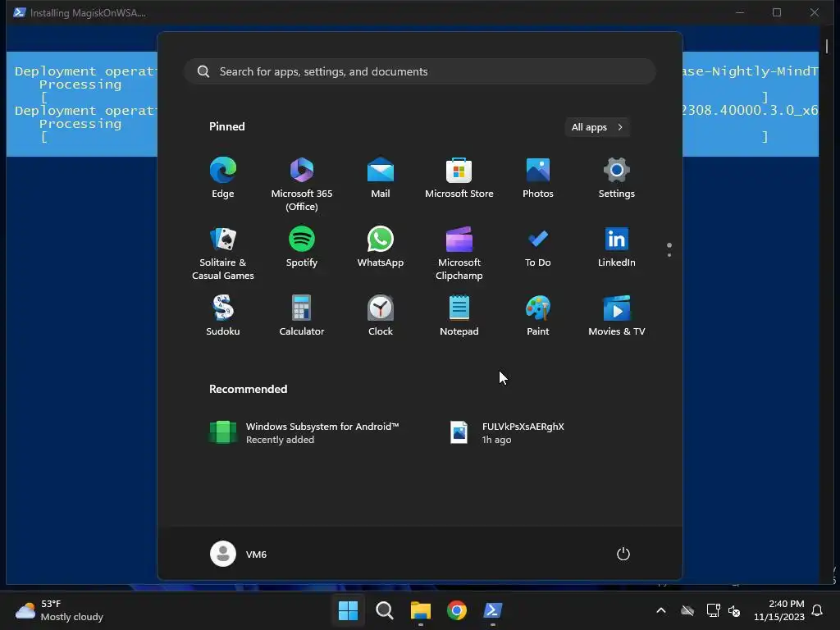Launch the Photos app

coord(538,178)
